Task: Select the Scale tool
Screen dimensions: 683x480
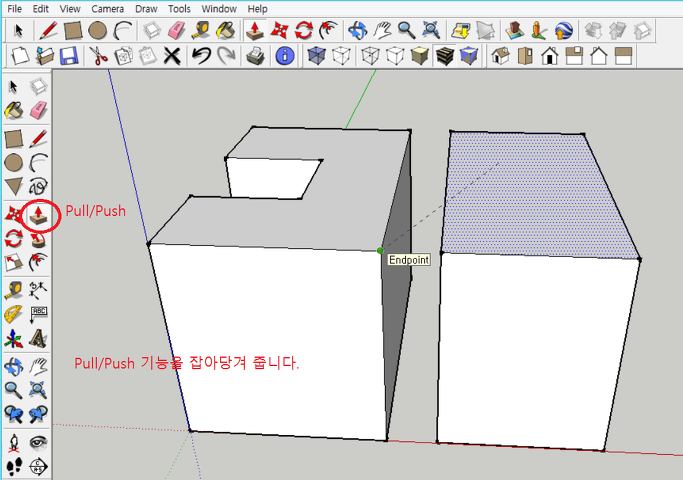Action: (14, 263)
